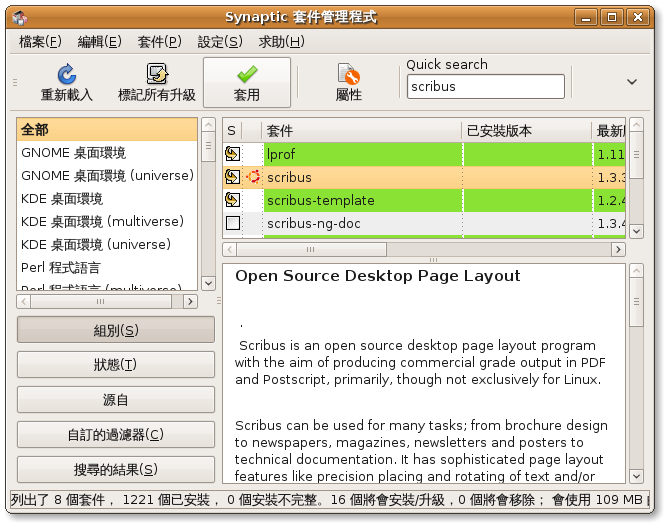The height and width of the screenshot is (523, 664).
Task: Select the 全部 category
Action: 107,130
